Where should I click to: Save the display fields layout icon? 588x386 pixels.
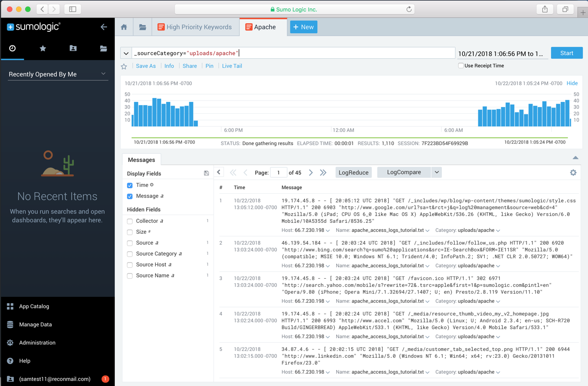coord(206,173)
